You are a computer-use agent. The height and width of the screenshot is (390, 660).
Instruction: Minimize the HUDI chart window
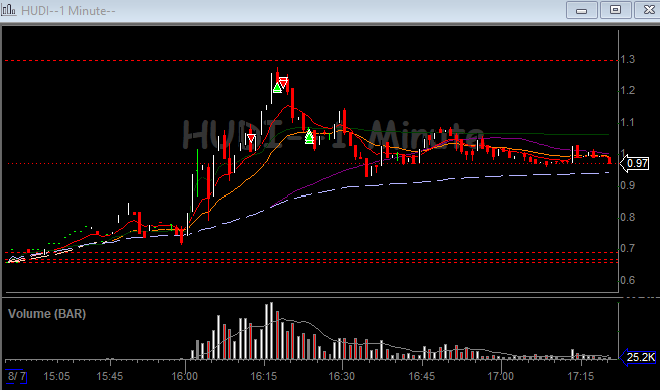[582, 10]
